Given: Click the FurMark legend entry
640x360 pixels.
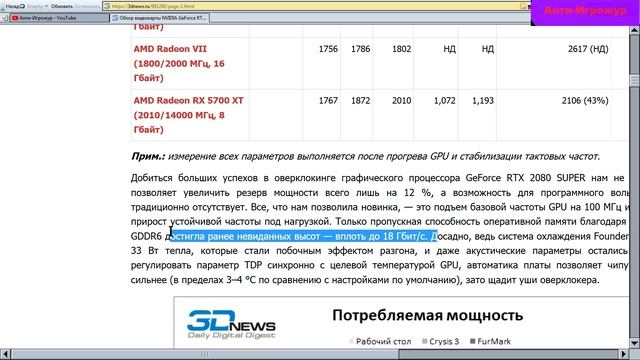Looking at the screenshot, I should tap(490, 341).
